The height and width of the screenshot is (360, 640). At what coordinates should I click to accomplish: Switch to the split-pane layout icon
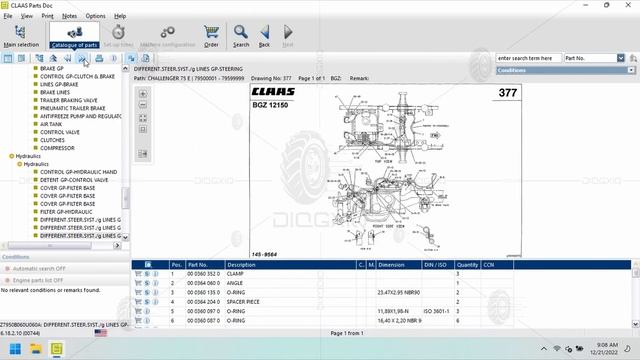[8, 58]
